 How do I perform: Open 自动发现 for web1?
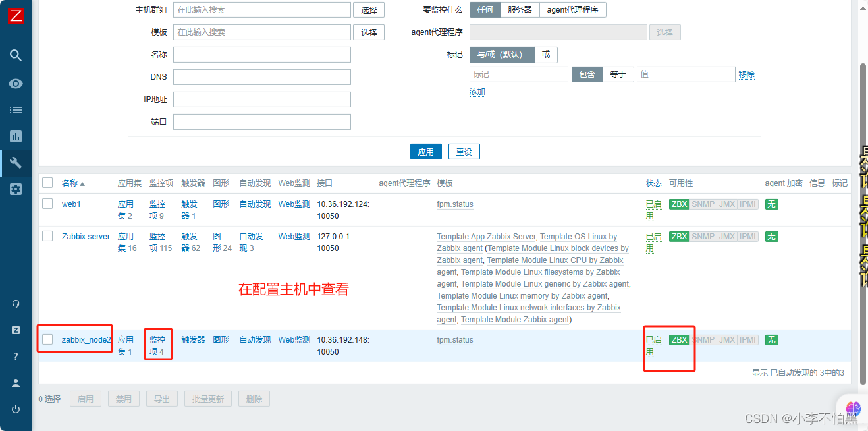pyautogui.click(x=255, y=204)
